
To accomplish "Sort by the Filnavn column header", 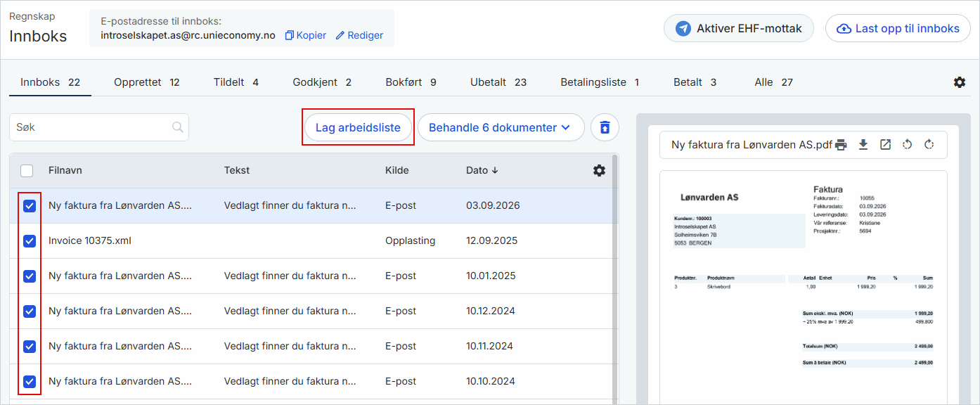I will (65, 170).
